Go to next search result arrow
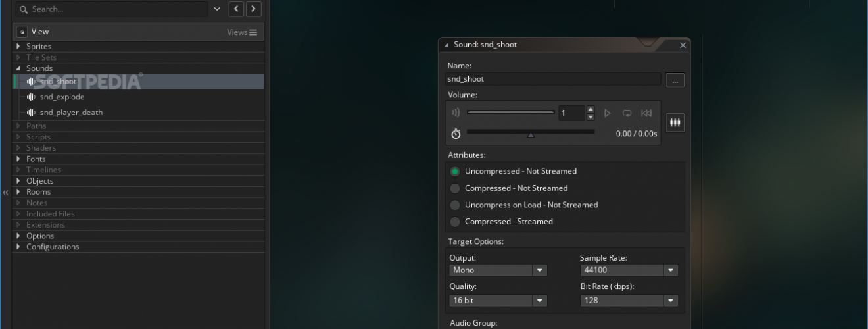This screenshot has width=868, height=329. coord(253,9)
